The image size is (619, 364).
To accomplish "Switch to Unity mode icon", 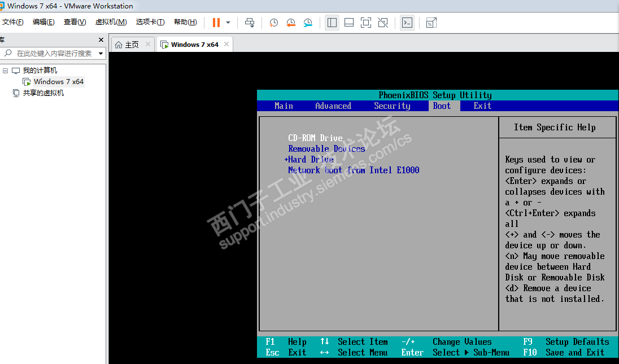I will 383,23.
